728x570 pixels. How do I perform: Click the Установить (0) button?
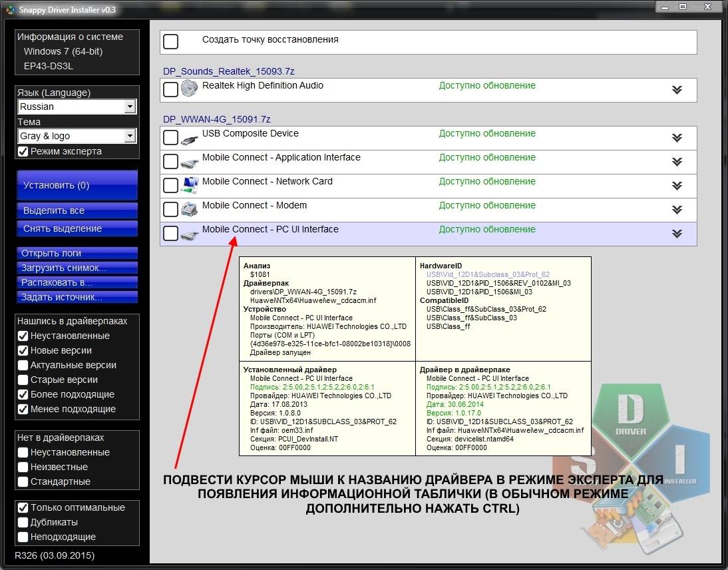(x=77, y=185)
